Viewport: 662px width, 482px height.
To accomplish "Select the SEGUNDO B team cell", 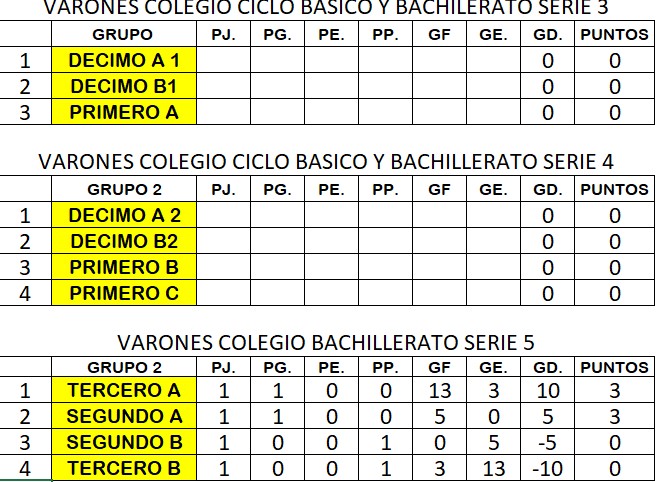I will coord(124,442).
